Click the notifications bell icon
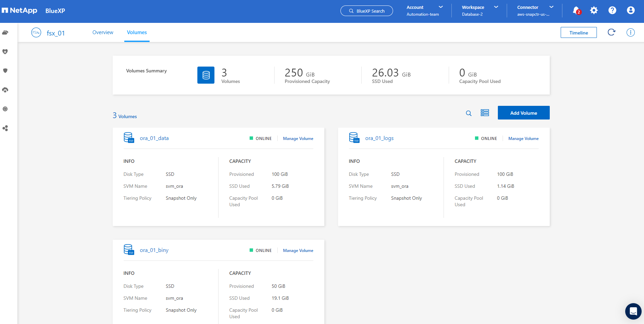Viewport: 644px width, 324px height. tap(576, 11)
